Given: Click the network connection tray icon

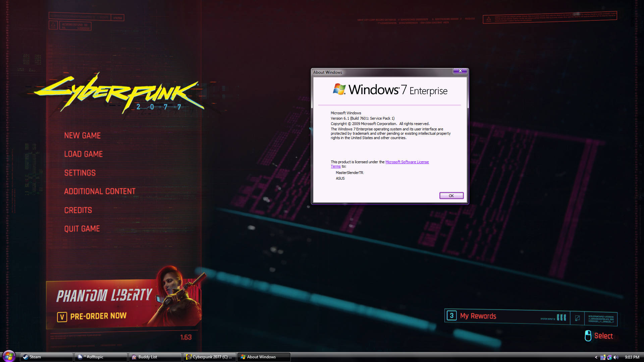Looking at the screenshot, I should point(609,357).
